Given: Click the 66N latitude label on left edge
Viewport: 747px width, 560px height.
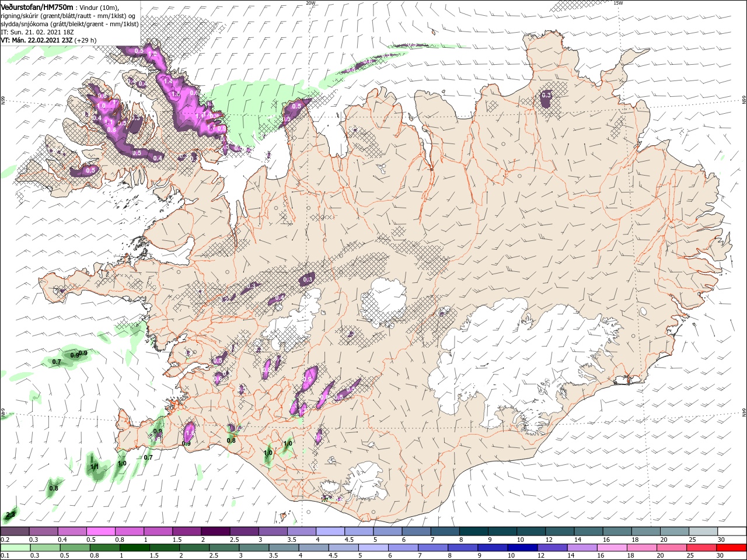Looking at the screenshot, I should pyautogui.click(x=3, y=100).
